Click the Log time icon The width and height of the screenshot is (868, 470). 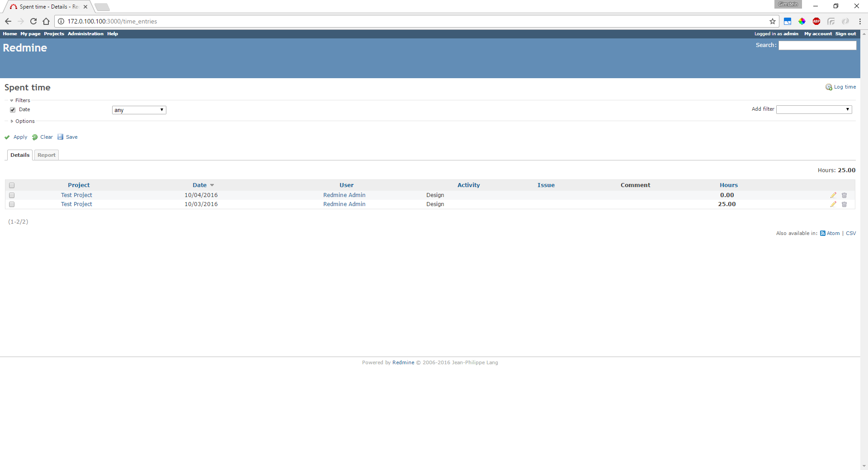click(x=828, y=87)
